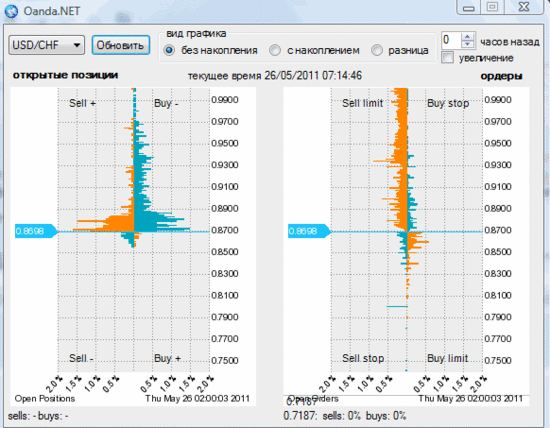Viewport: 550px width, 428px height.
Task: Open the USD/CHF currency pair dropdown
Action: tap(46, 45)
